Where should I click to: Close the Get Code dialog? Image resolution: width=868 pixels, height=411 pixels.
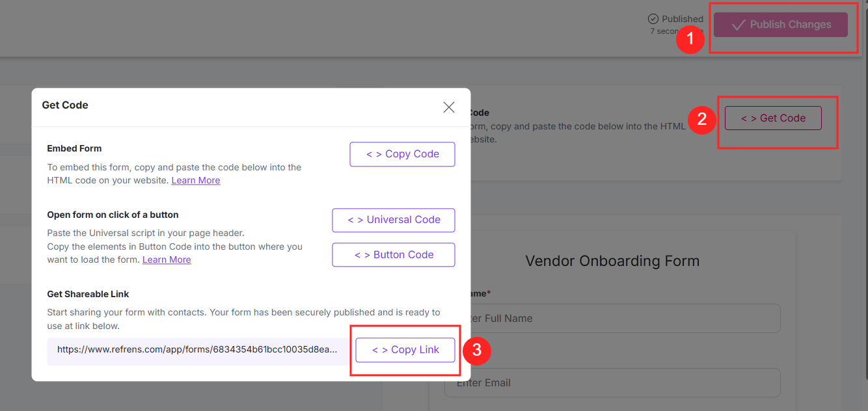pyautogui.click(x=448, y=107)
